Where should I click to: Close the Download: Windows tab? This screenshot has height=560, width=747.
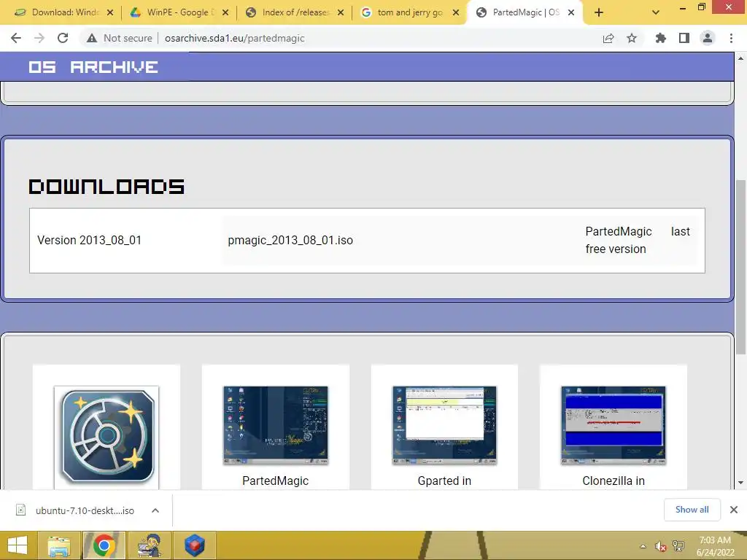pyautogui.click(x=110, y=12)
